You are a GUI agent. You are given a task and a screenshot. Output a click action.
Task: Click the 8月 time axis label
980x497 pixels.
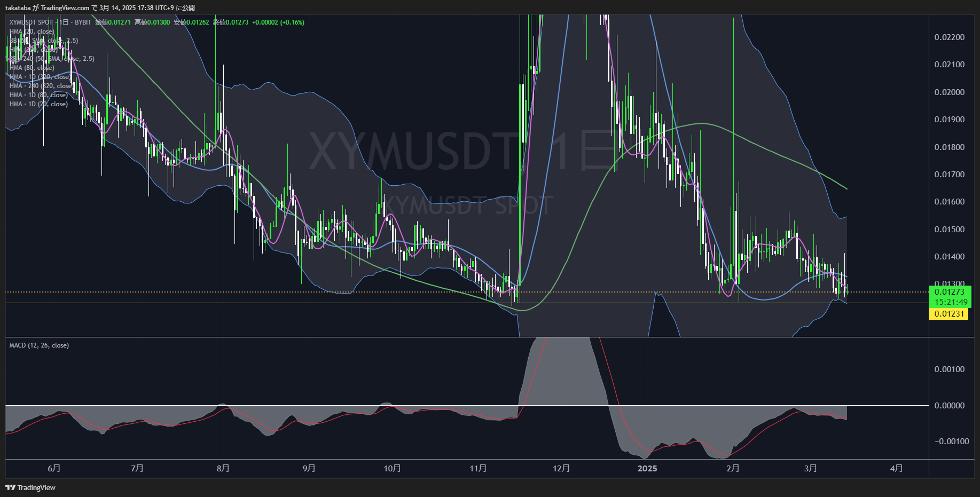223,468
